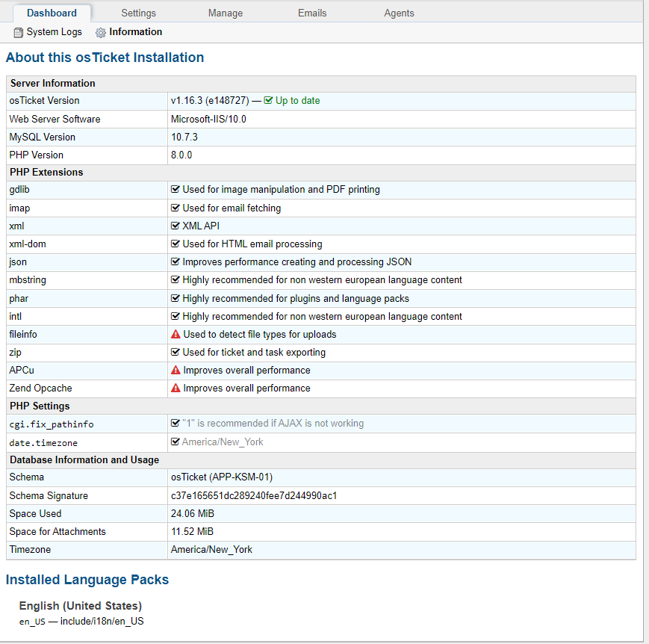
Task: Click the xml extension check icon
Action: pos(176,226)
